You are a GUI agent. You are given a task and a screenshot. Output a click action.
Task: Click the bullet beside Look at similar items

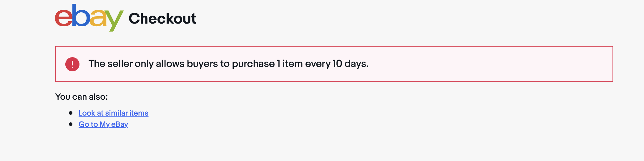71,113
